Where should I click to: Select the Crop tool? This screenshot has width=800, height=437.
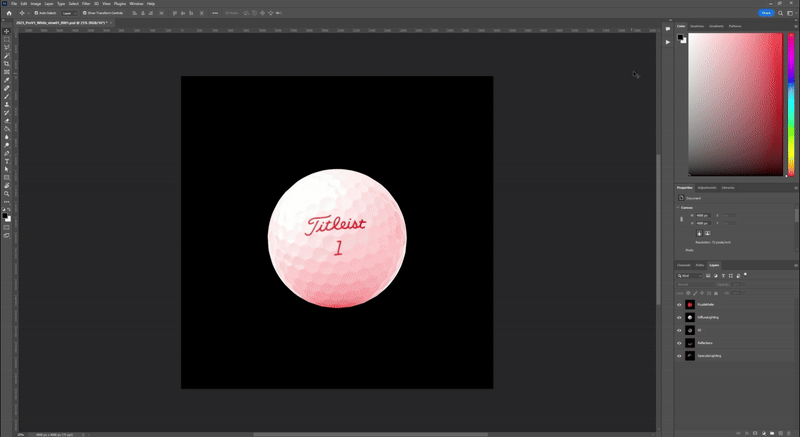click(x=7, y=64)
